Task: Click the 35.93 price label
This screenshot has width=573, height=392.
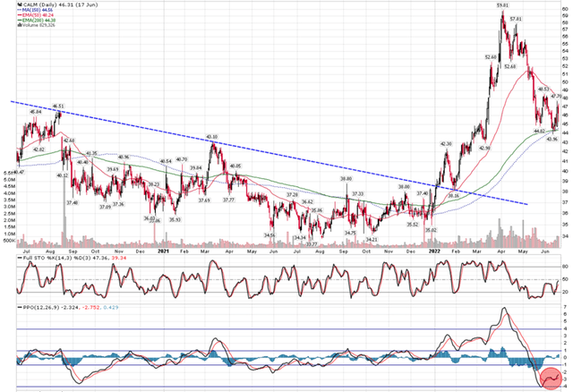Action: tap(175, 220)
